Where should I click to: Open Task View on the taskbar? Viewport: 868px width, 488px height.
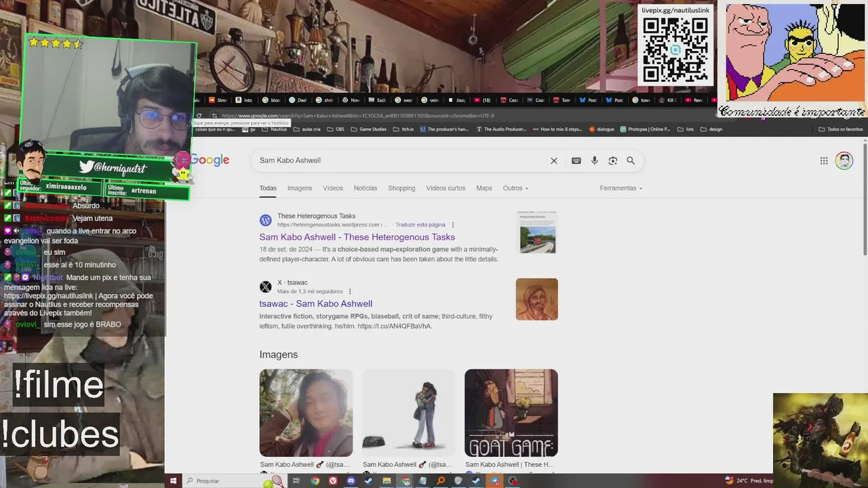[x=296, y=481]
